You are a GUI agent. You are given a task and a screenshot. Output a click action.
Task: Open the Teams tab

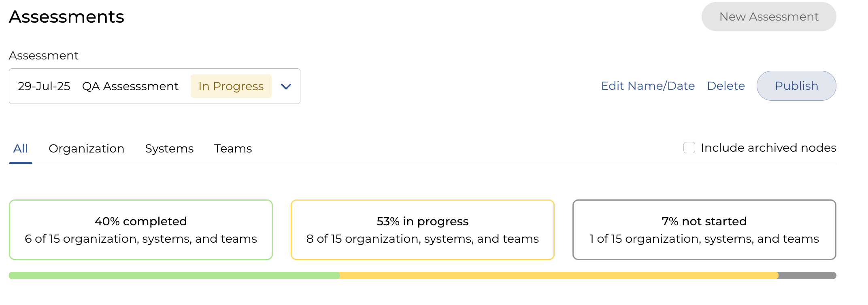pyautogui.click(x=233, y=148)
